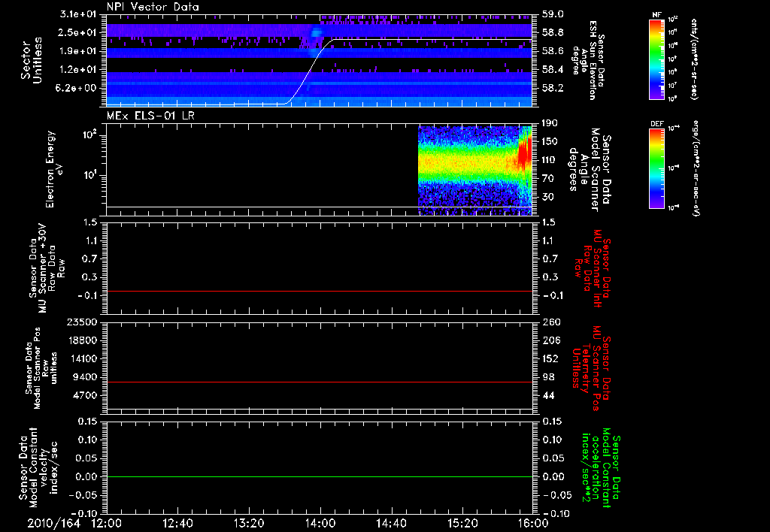Image resolution: width=770 pixels, height=532 pixels.
Task: Click the 3.1e+01 sector tick label
Action: point(78,14)
